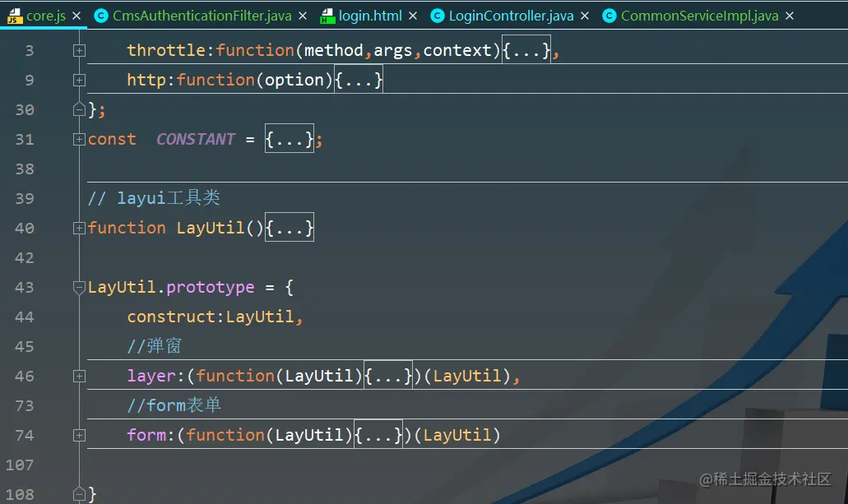Open the CmsAuthenticationFilter.java tab
Screen dimensions: 848x504
pyautogui.click(x=202, y=16)
